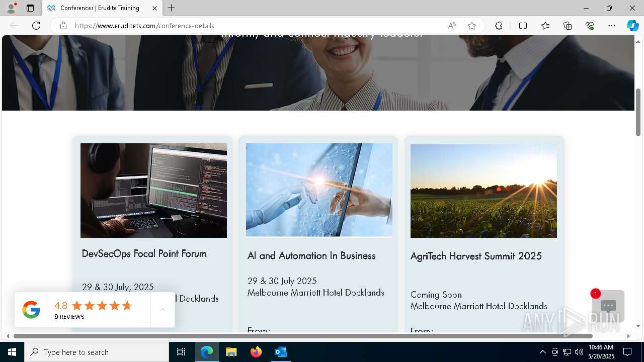Image resolution: width=644 pixels, height=362 pixels.
Task: Click AgriTech Harvest Summit 2025 title
Action: pos(476,256)
